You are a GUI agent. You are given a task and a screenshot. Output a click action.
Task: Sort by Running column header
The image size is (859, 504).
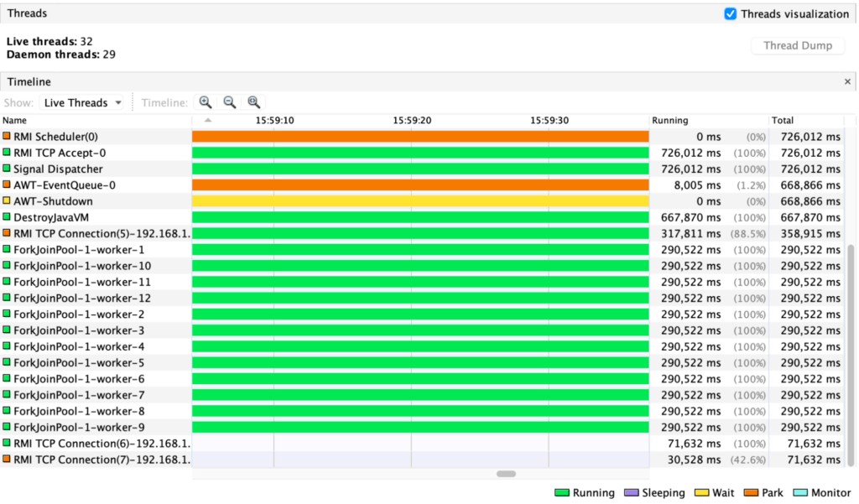point(709,121)
